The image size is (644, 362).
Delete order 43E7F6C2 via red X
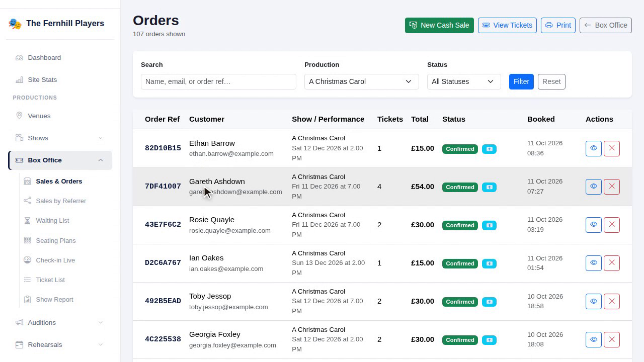tap(612, 225)
